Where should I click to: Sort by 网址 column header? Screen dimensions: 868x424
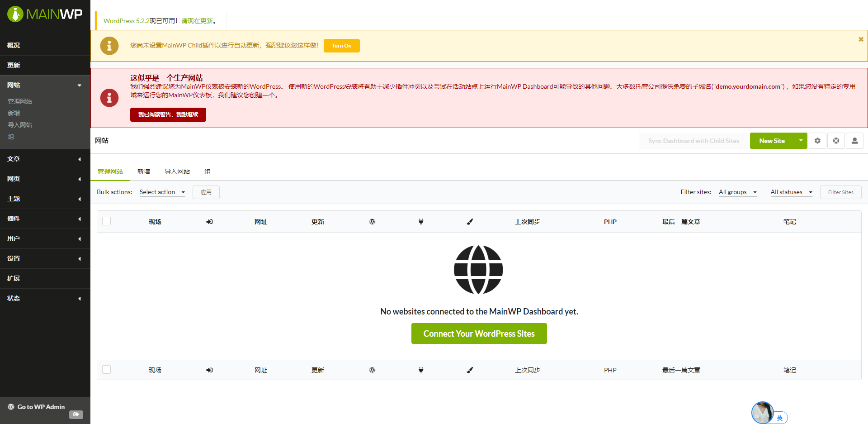tap(261, 222)
